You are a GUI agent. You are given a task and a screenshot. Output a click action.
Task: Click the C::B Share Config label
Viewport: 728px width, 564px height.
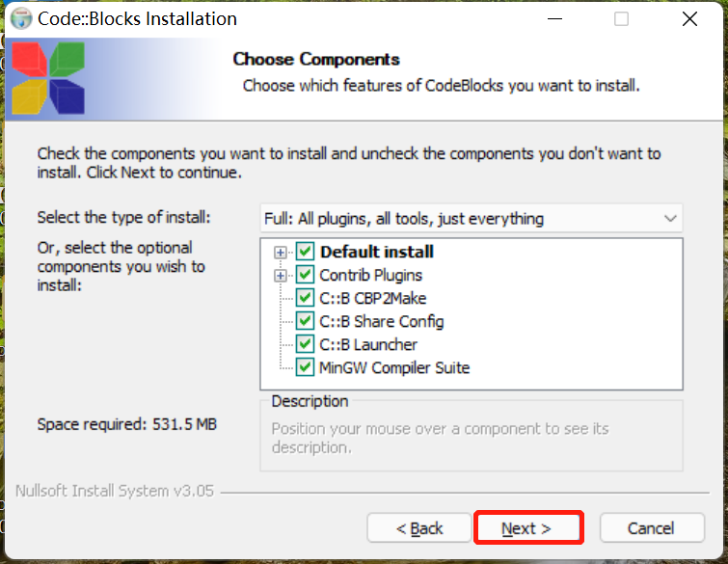[x=382, y=321]
